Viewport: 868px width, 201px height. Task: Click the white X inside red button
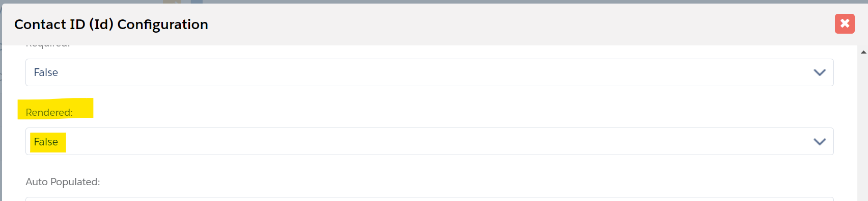pos(845,23)
